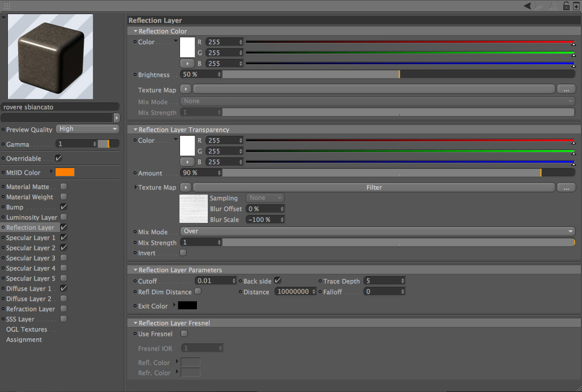Viewport: 582px width, 392px height.
Task: Uncheck Reflection Layer checkbox
Action: point(64,227)
